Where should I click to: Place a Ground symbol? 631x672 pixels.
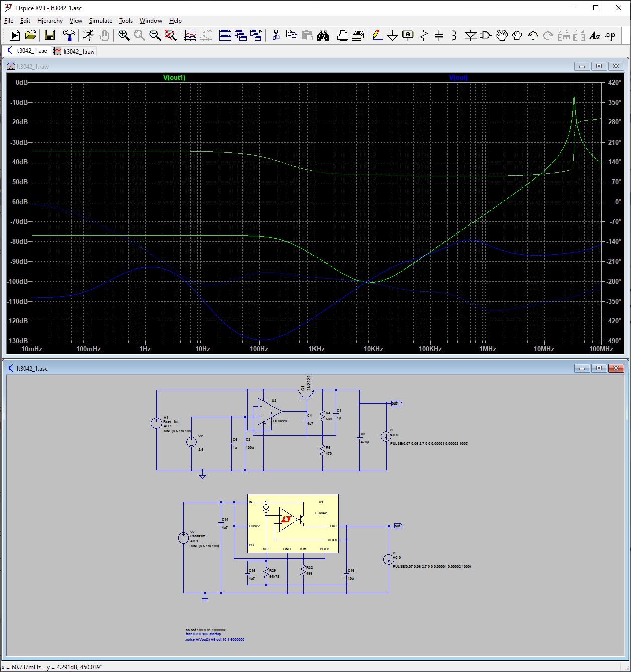tap(393, 35)
